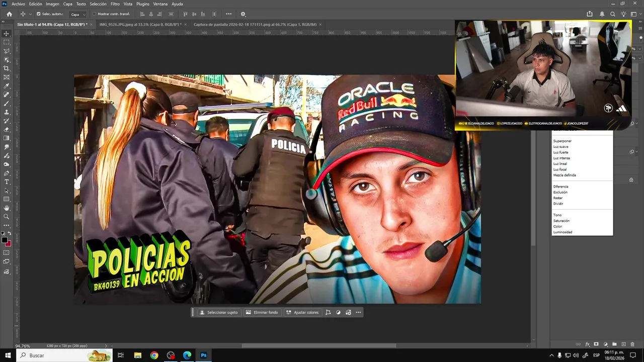This screenshot has width=644, height=362.
Task: Click the Seleccionar sujeto button
Action: [218, 312]
